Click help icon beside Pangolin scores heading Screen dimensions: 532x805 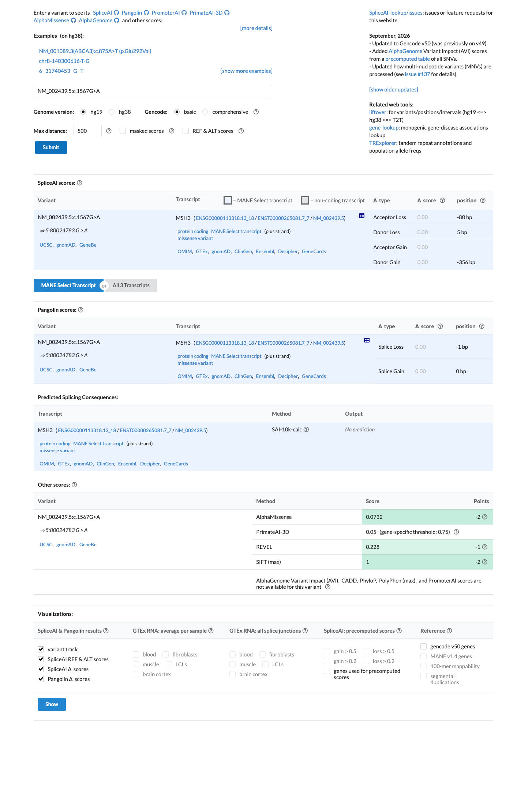(81, 310)
